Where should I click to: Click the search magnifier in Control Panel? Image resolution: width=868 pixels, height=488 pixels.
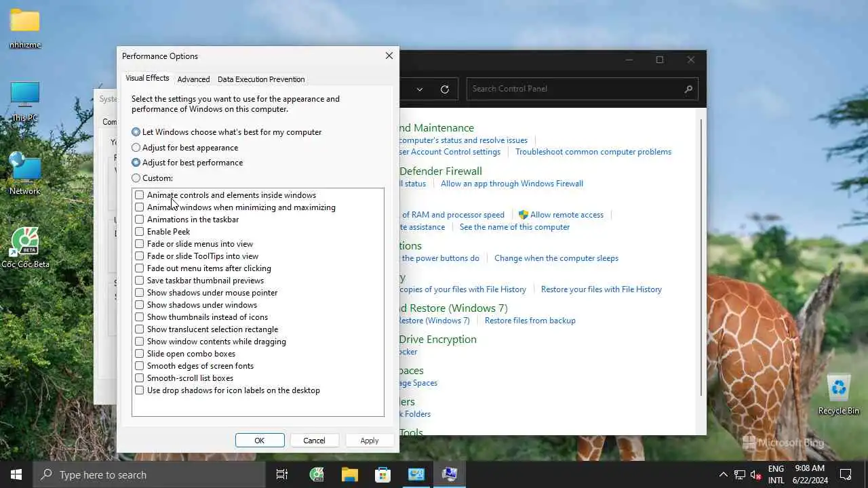[x=688, y=89]
